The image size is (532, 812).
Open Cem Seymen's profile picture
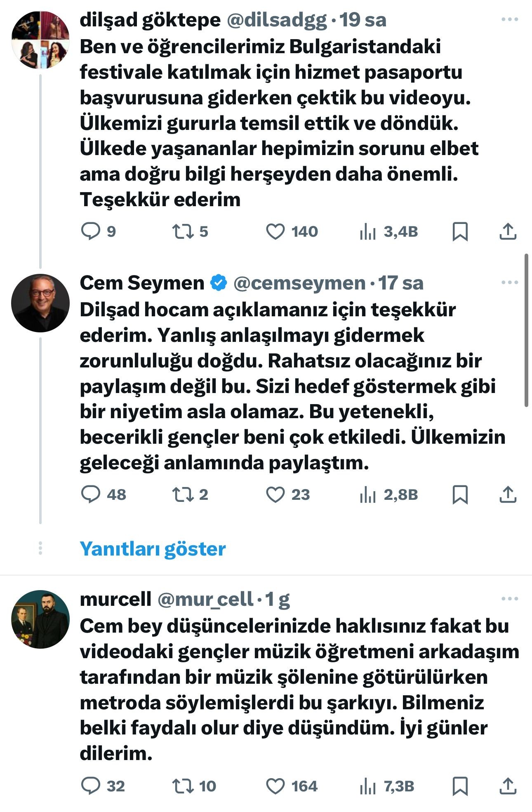(40, 303)
